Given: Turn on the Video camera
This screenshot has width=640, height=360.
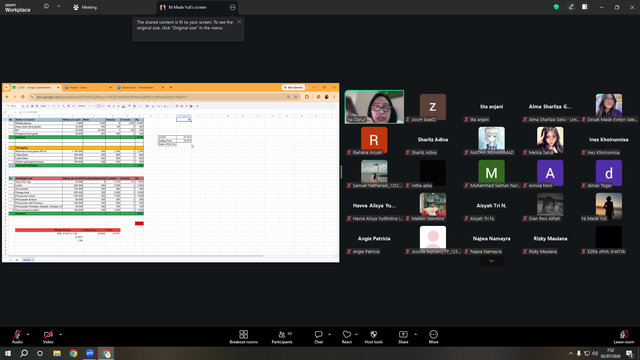Looking at the screenshot, I should coord(48,337).
